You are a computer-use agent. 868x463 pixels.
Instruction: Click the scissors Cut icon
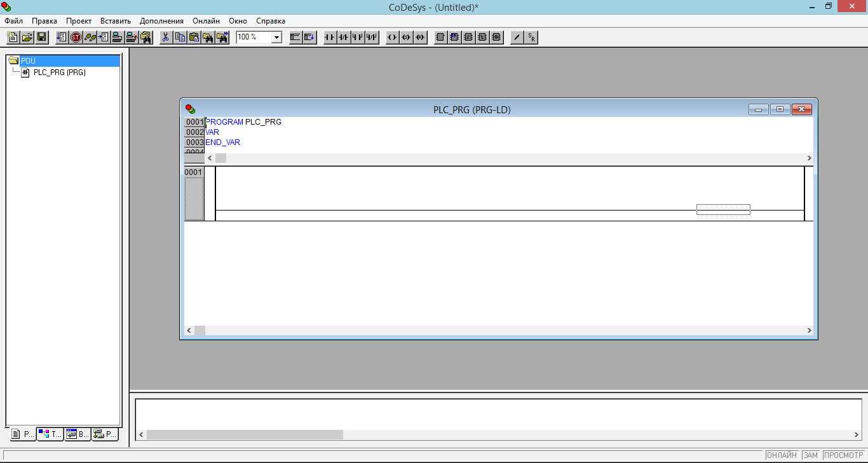click(165, 38)
